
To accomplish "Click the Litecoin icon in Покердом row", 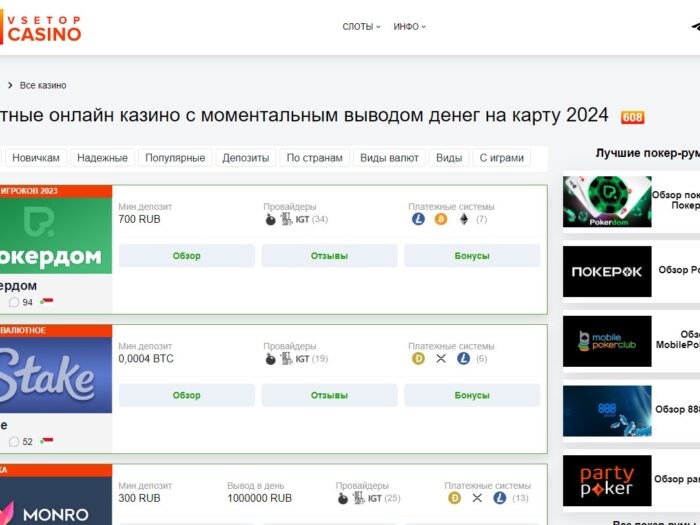I will coord(418,219).
